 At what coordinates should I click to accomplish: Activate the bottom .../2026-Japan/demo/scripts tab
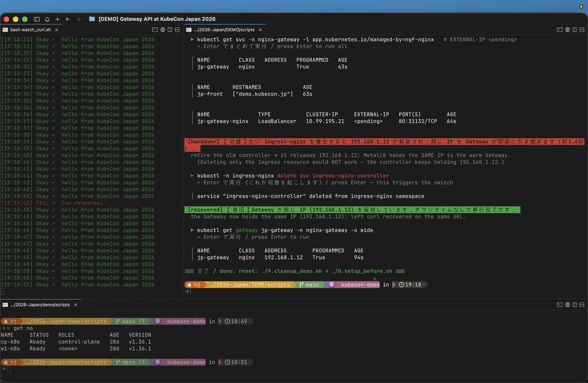click(40, 305)
